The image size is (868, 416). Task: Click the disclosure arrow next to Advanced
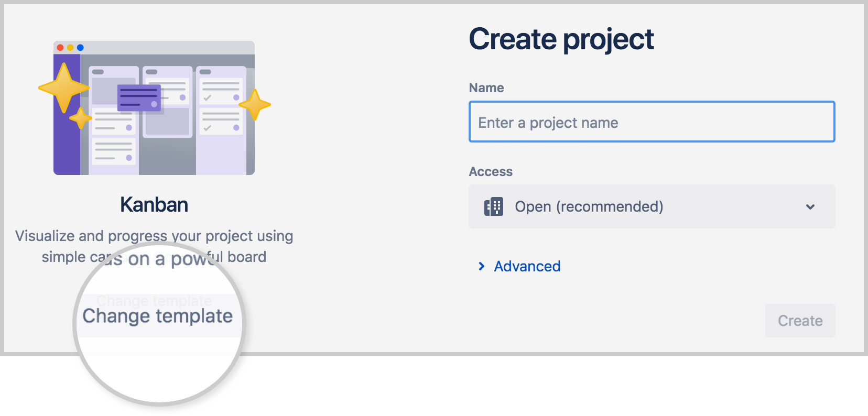point(482,267)
